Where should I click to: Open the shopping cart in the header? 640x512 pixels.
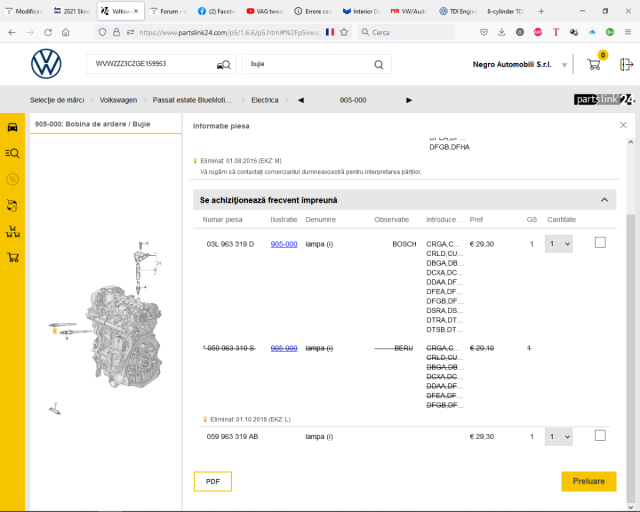[594, 64]
